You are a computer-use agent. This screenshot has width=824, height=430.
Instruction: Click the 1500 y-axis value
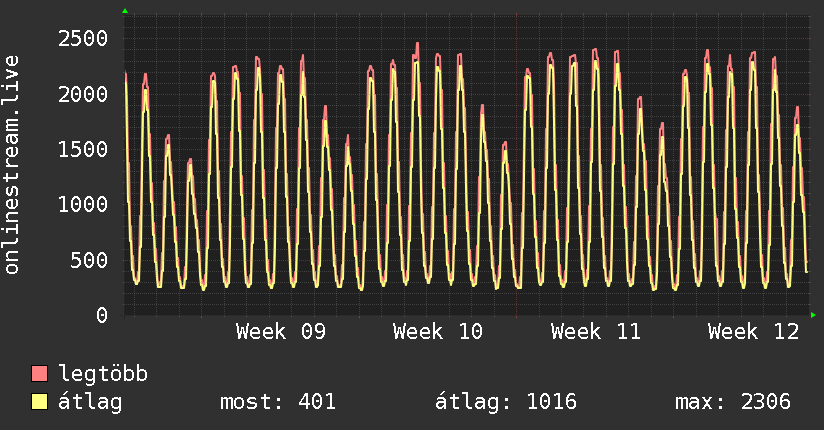pos(83,150)
